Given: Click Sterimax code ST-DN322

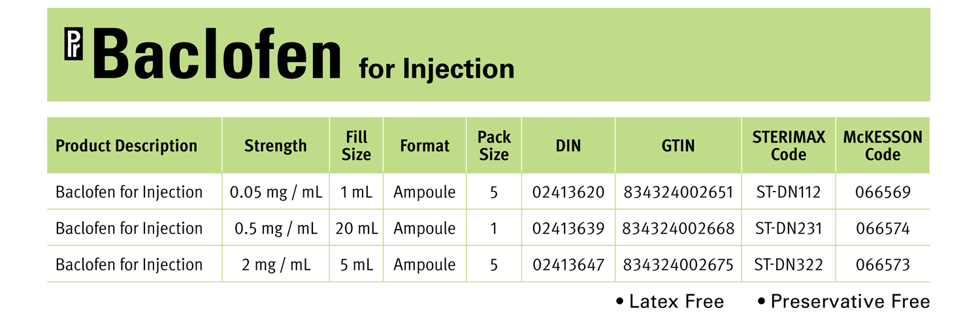Looking at the screenshot, I should coord(789,264).
